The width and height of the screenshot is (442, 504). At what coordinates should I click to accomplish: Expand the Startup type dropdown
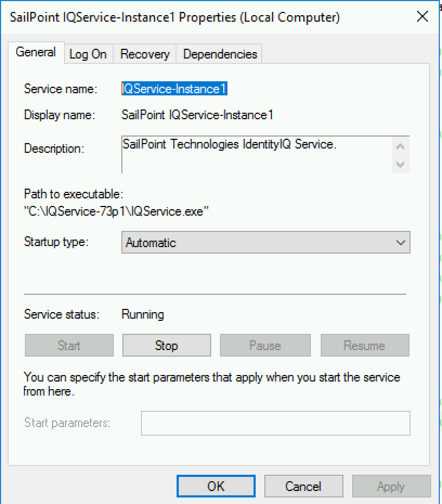[265, 242]
